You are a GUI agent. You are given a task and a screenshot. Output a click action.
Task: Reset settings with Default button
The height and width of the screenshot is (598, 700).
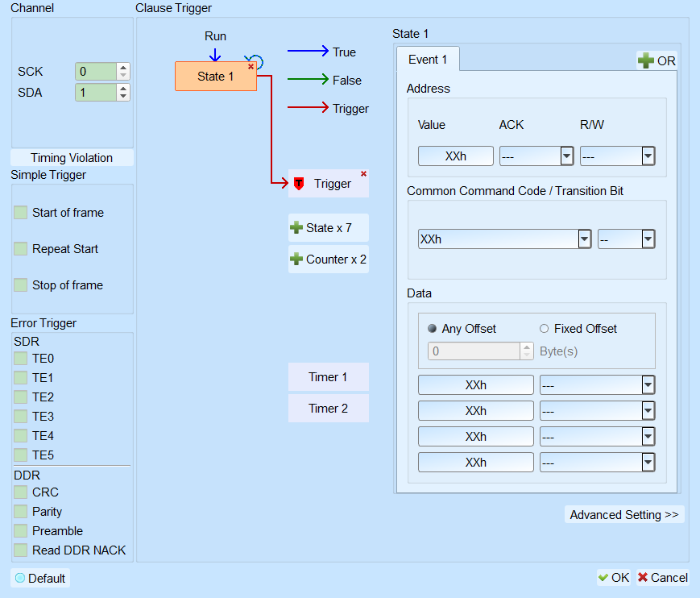(40, 578)
